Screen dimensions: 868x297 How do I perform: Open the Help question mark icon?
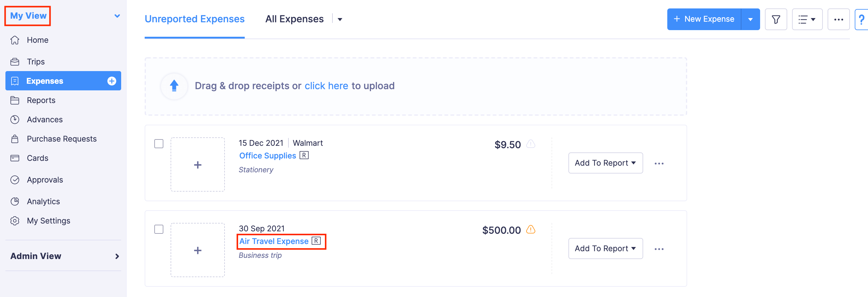coord(863,19)
